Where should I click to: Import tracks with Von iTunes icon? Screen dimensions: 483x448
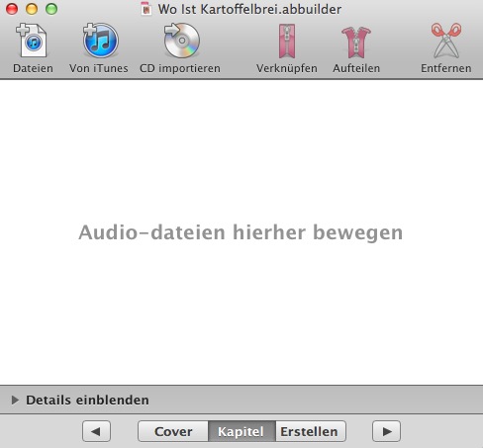pyautogui.click(x=100, y=41)
